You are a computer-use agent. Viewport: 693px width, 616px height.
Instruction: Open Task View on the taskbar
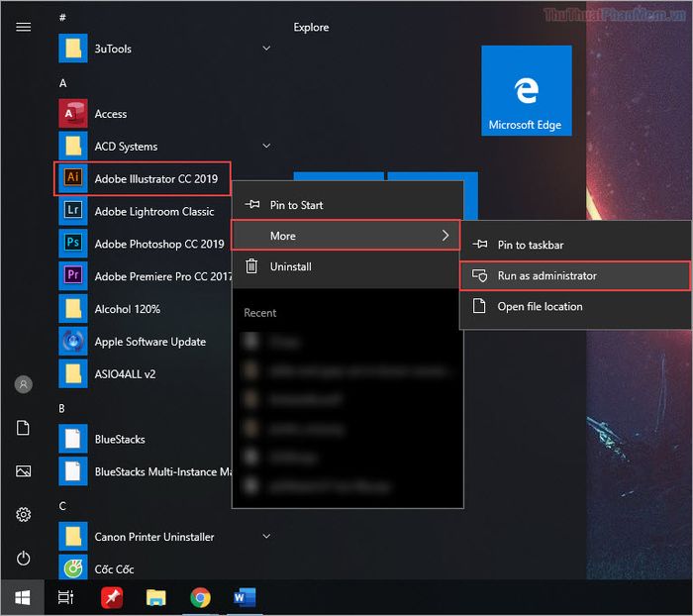pos(65,598)
